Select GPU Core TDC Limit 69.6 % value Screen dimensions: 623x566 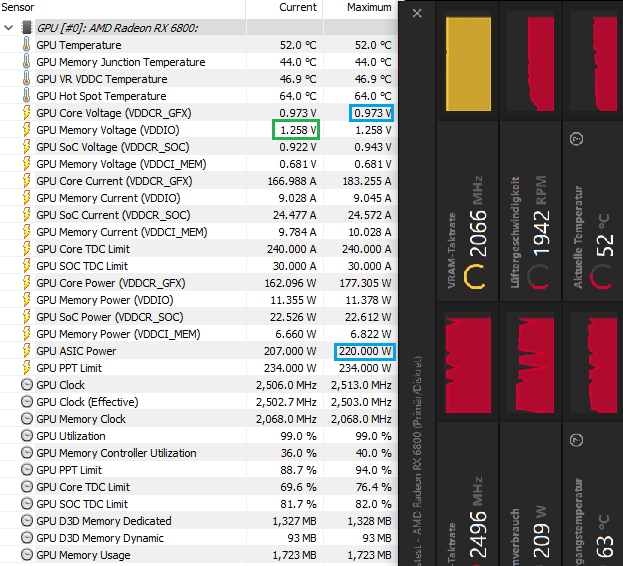(x=298, y=487)
